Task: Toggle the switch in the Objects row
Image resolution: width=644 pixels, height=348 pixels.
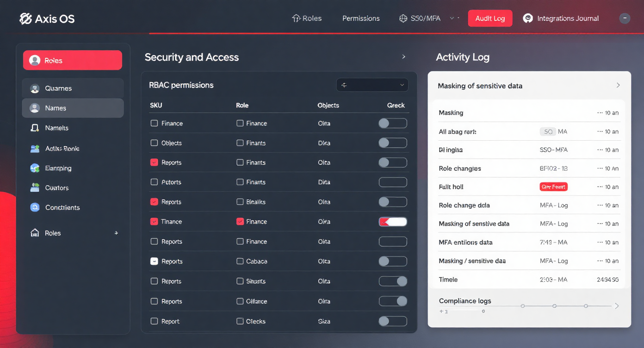Action: coord(393,143)
